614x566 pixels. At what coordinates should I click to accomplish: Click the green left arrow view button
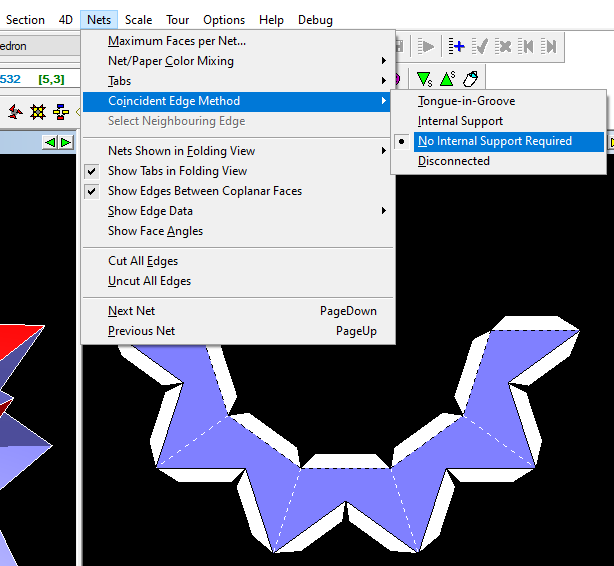click(50, 142)
